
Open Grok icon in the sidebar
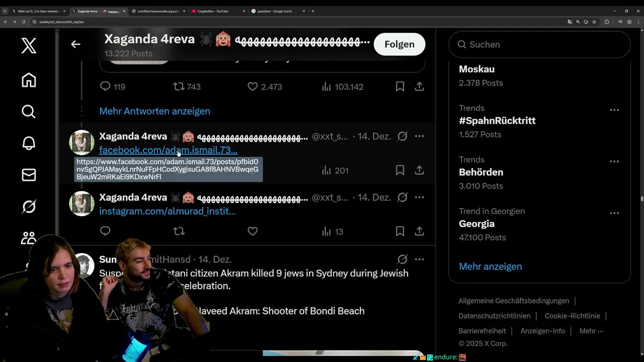[x=29, y=207]
